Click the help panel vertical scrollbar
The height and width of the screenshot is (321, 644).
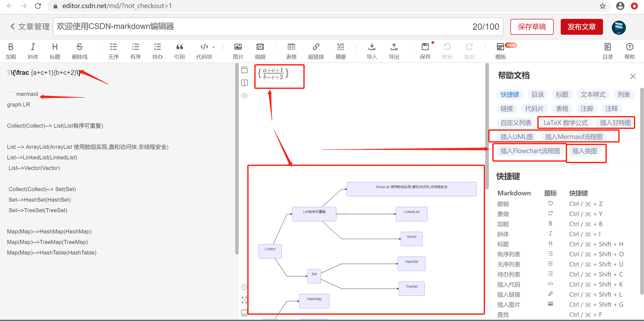(642, 191)
